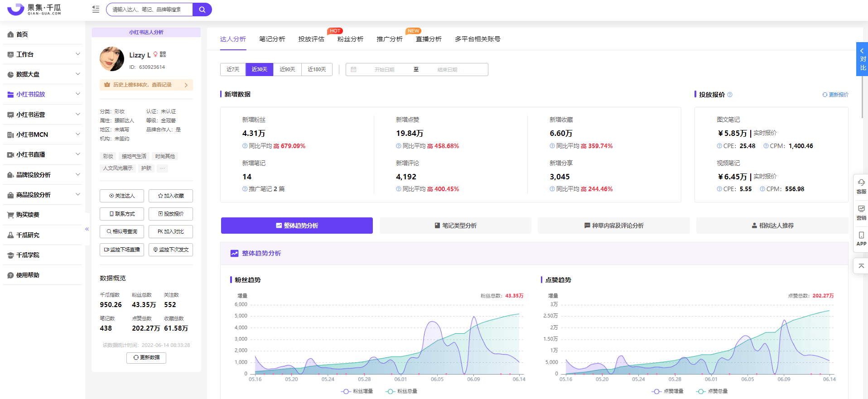Expand 商品投放分析 sidebar menu

[43, 195]
